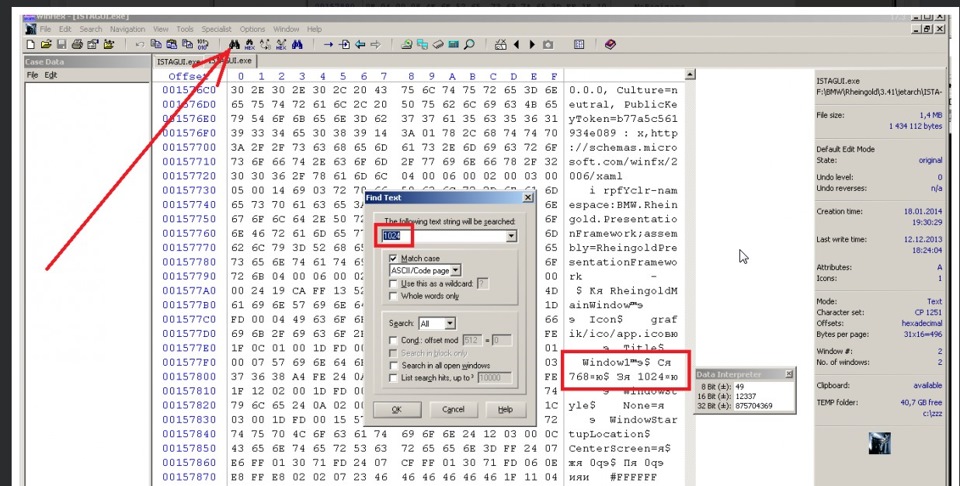Click the Replace Text toolbar icon
The width and height of the screenshot is (960, 486).
(265, 45)
